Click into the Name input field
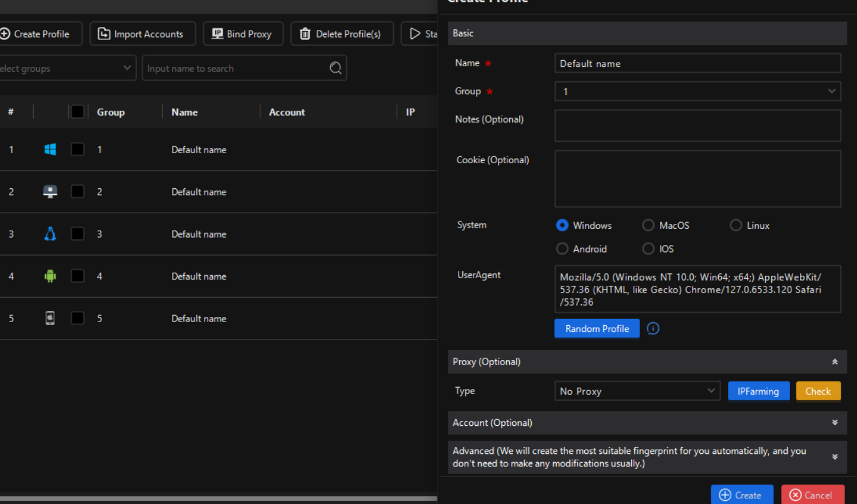857x504 pixels. tap(697, 63)
